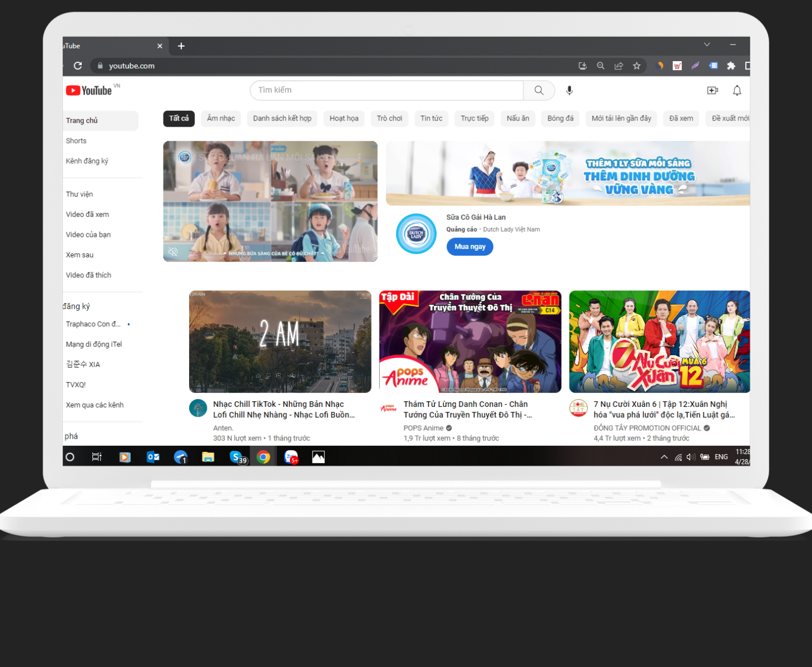Open the Chrome extensions puzzle icon
The height and width of the screenshot is (667, 812).
pyautogui.click(x=731, y=66)
